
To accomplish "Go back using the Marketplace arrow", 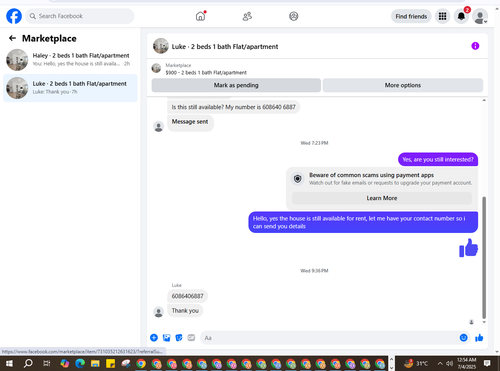I will [12, 38].
